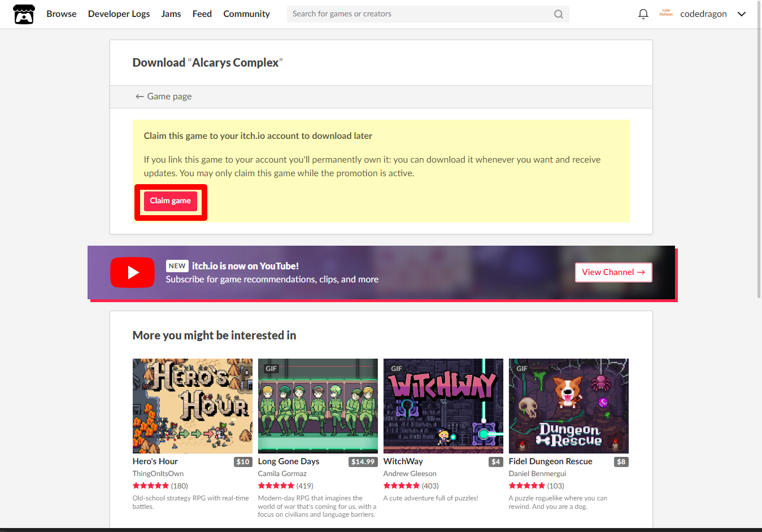Open Hero's Hour thumbnail
762x532 pixels.
193,406
